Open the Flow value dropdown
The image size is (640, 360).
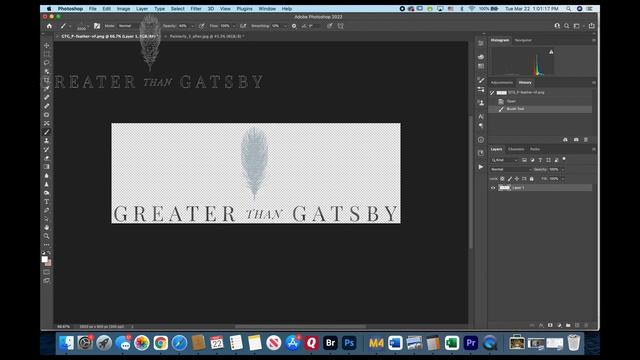tap(234, 26)
